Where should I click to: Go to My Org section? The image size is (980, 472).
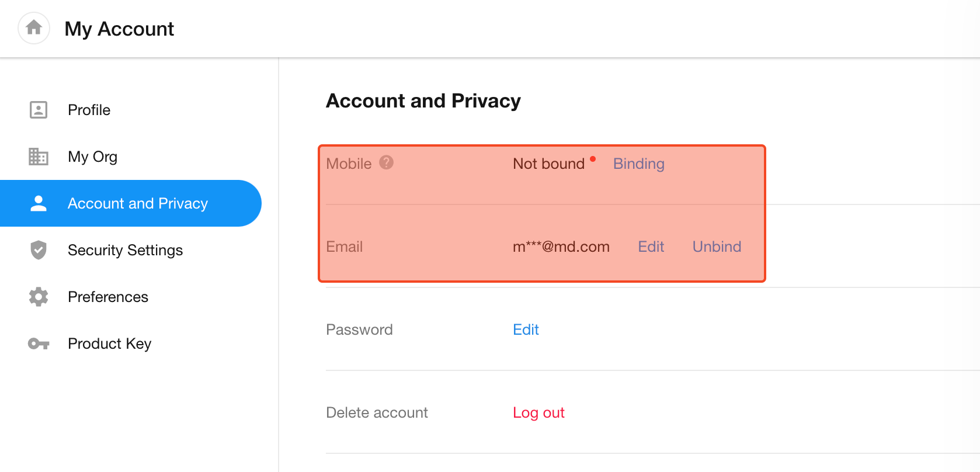(x=92, y=157)
